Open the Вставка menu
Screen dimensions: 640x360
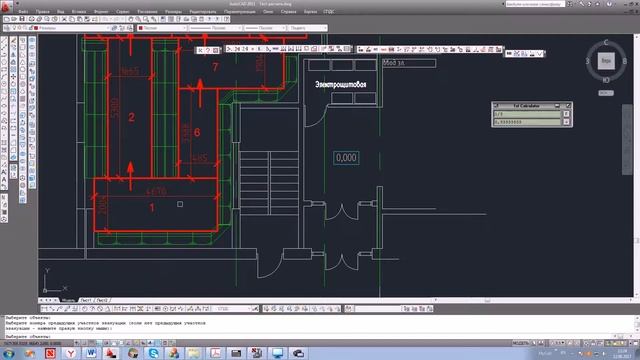click(x=79, y=12)
